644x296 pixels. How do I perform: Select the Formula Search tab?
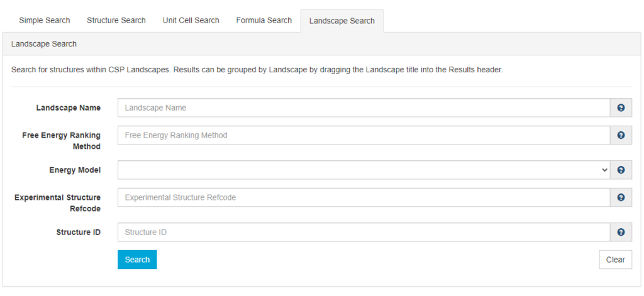264,20
